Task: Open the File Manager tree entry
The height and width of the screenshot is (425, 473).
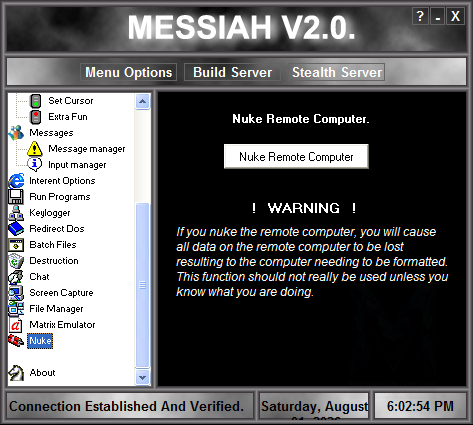Action: (x=56, y=309)
